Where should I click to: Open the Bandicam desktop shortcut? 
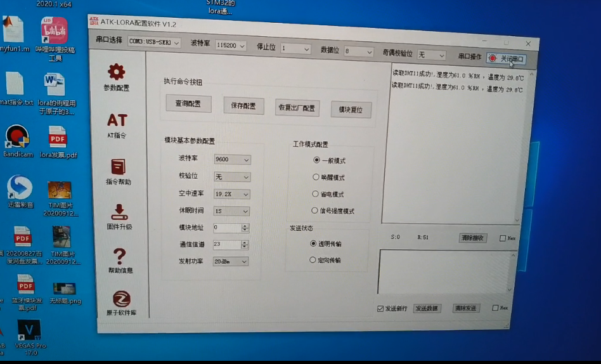[x=18, y=141]
